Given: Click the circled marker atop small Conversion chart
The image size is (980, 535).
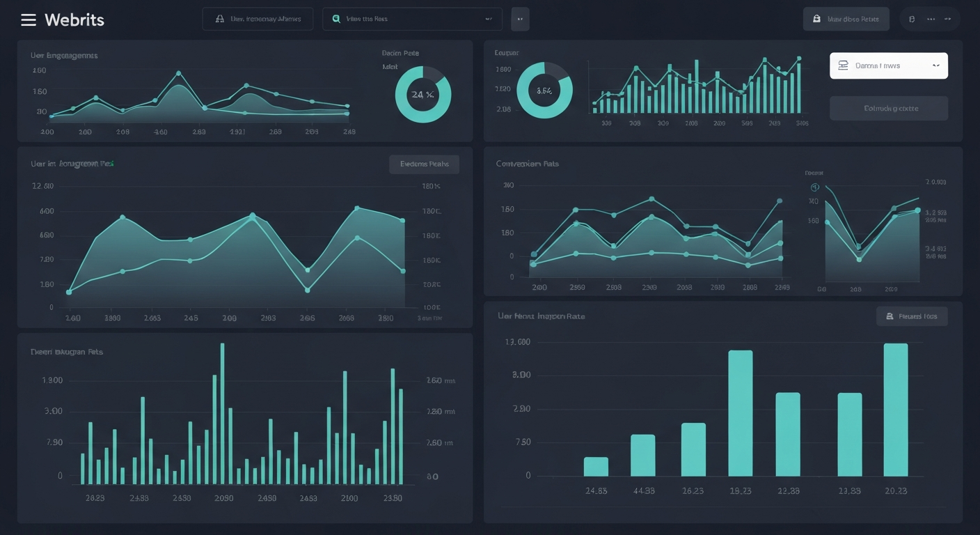Looking at the screenshot, I should click(815, 187).
